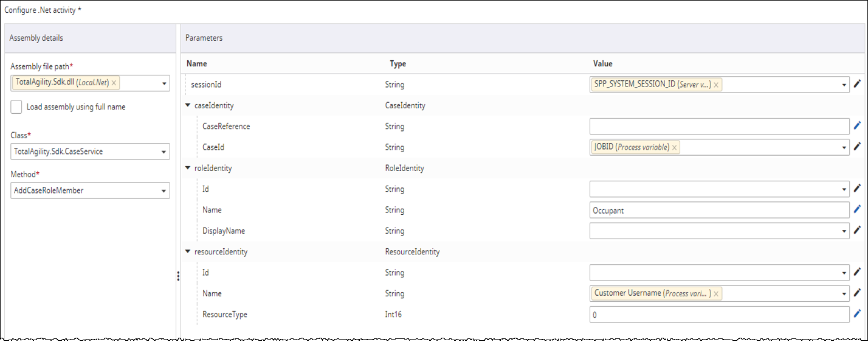Open the Method dropdown
Image resolution: width=868 pixels, height=342 pixels.
[x=164, y=191]
